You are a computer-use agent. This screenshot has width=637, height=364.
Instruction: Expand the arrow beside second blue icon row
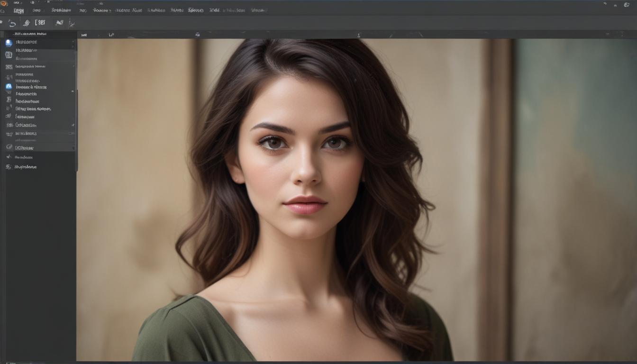(x=73, y=91)
